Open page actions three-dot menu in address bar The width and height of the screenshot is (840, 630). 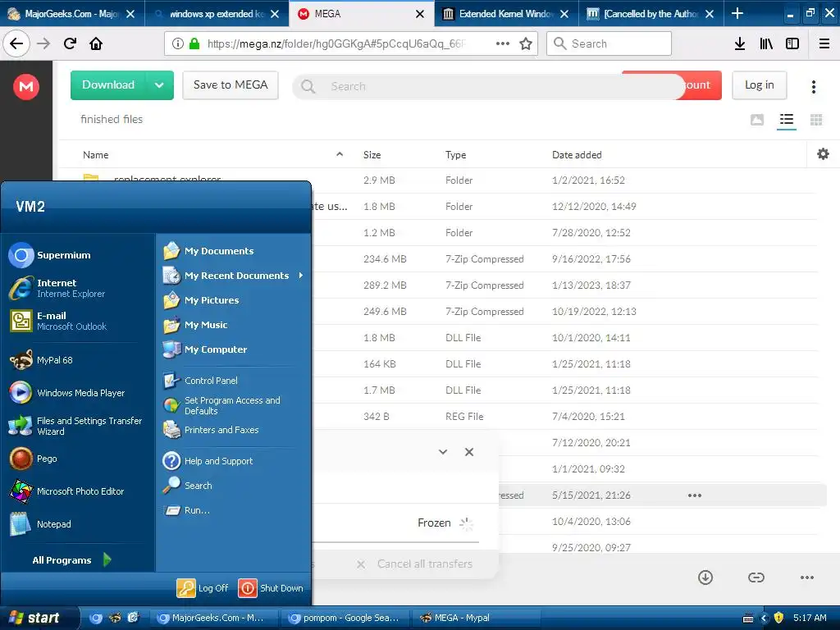coord(503,43)
